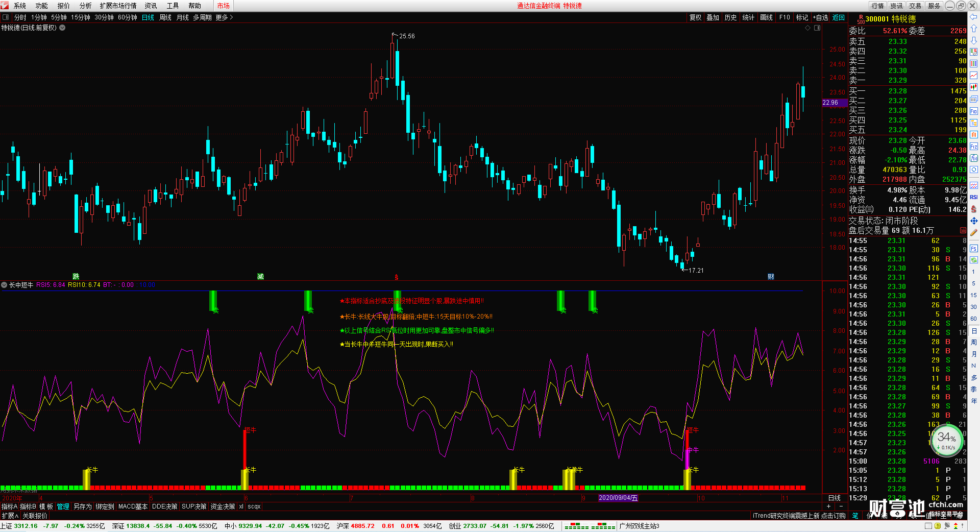Open the 画线 drawing tools dropdown
Screen dimensions: 980x532
tap(766, 17)
